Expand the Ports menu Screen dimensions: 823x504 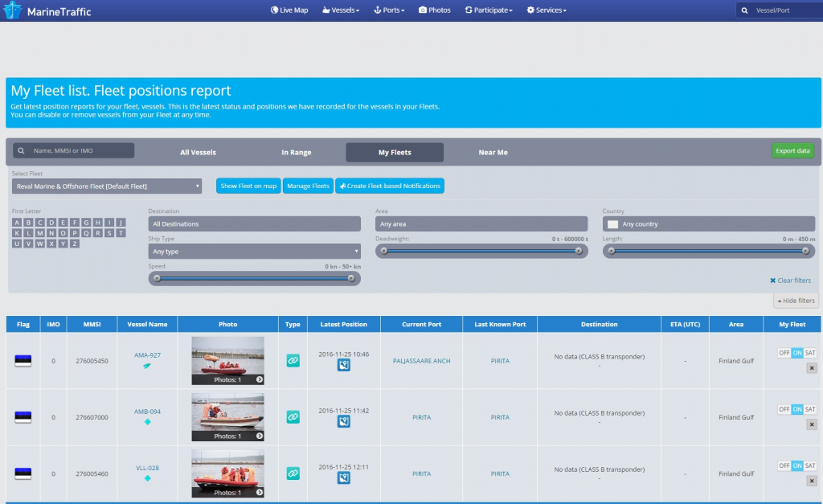[389, 10]
